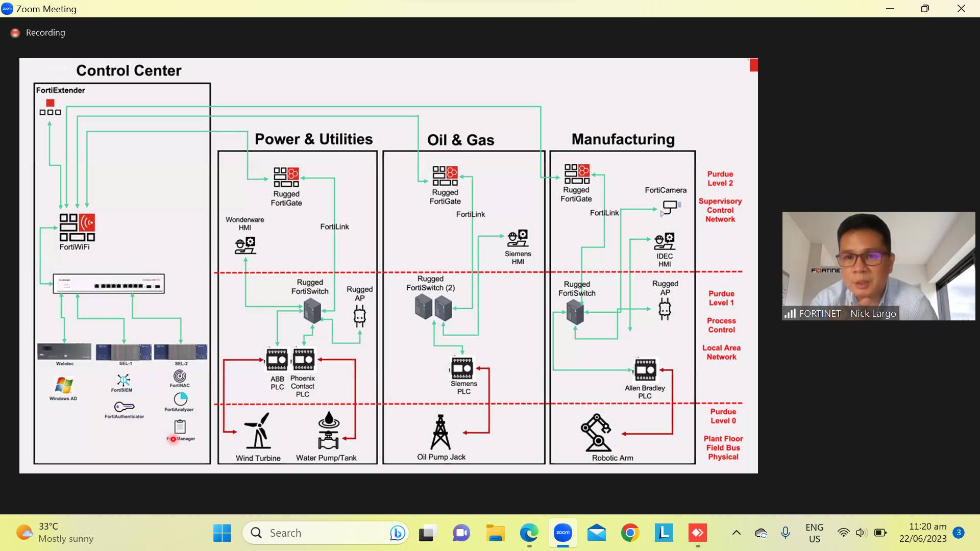Click the FortiWiFi device icon
The width and height of the screenshot is (980, 551).
click(77, 227)
